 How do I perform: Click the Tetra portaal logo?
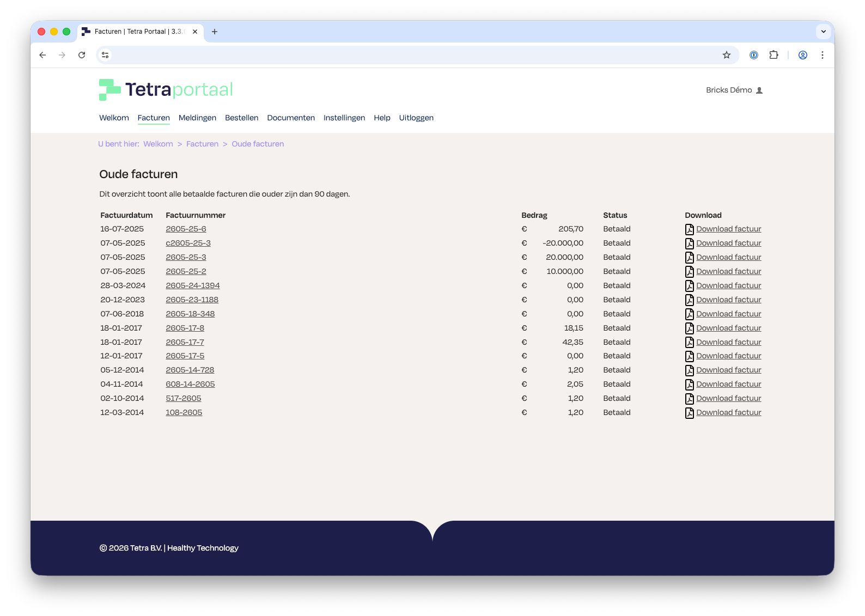coord(166,90)
